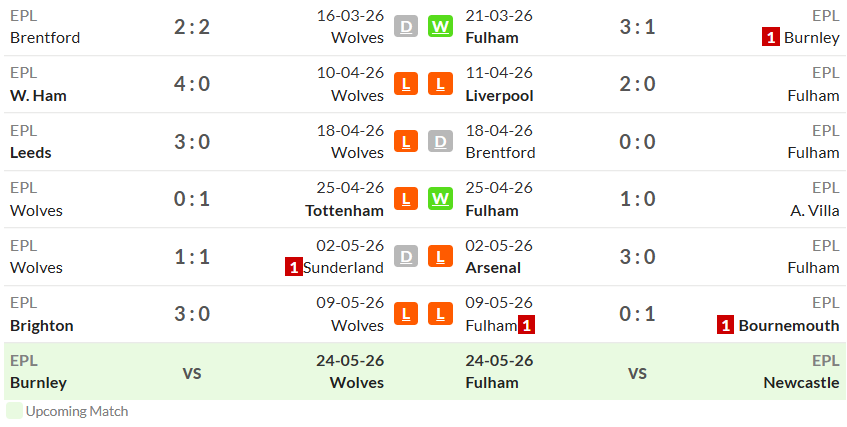Click the red card icon beside Bournemouth
Screen dimensions: 847x427
point(725,325)
